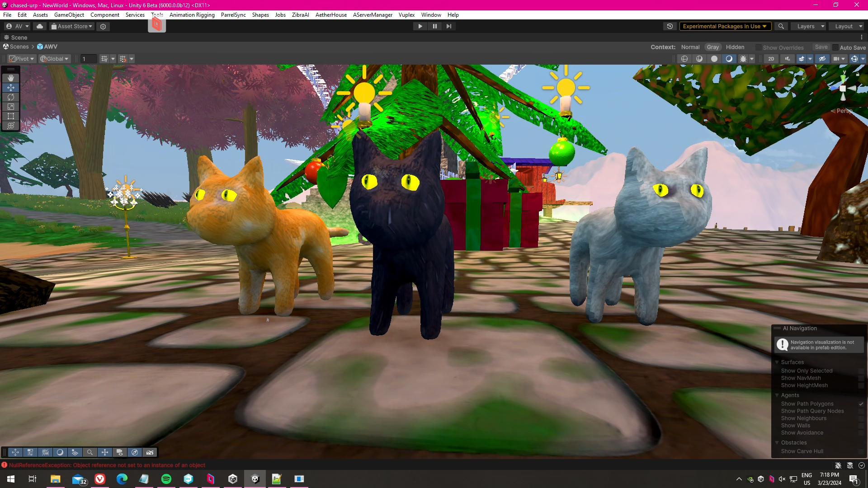Open the Undo History icon
This screenshot has height=488, width=868.
click(x=670, y=26)
